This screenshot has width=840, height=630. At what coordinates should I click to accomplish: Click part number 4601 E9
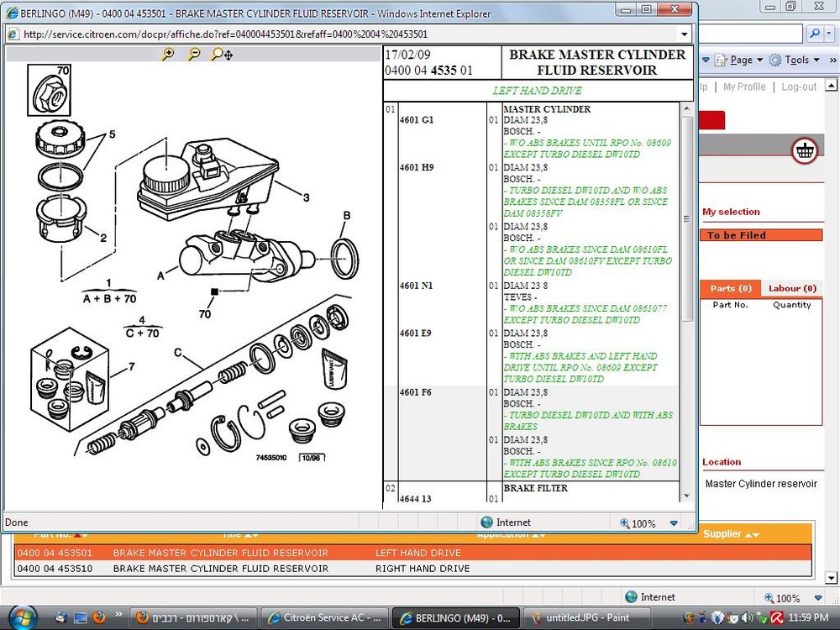(416, 333)
